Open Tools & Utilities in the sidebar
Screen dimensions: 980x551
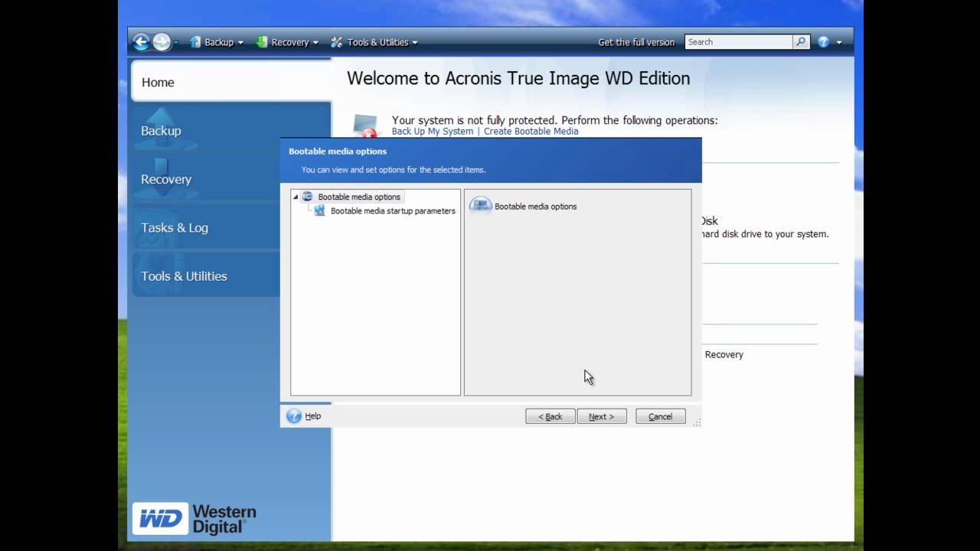click(x=206, y=275)
